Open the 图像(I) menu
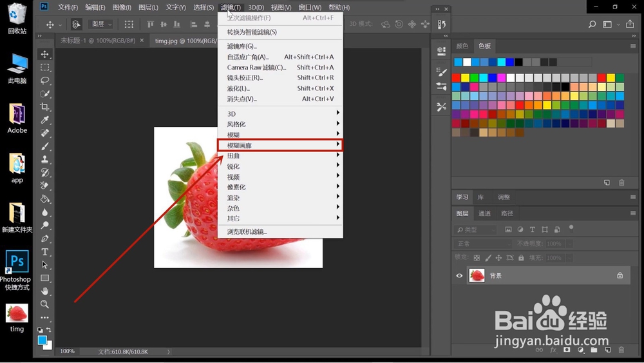644x363 pixels. (122, 7)
